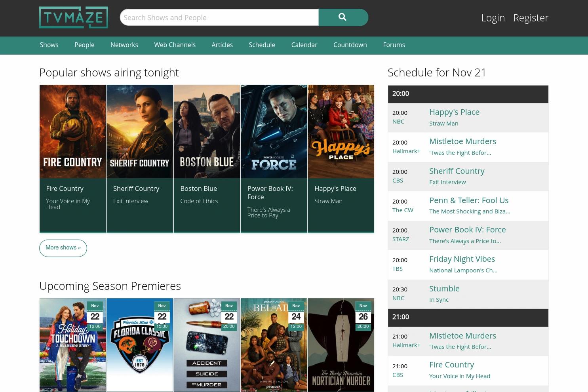The image size is (588, 392).
Task: Open The Most Shocking and Biza... episode link
Action: pyautogui.click(x=470, y=211)
